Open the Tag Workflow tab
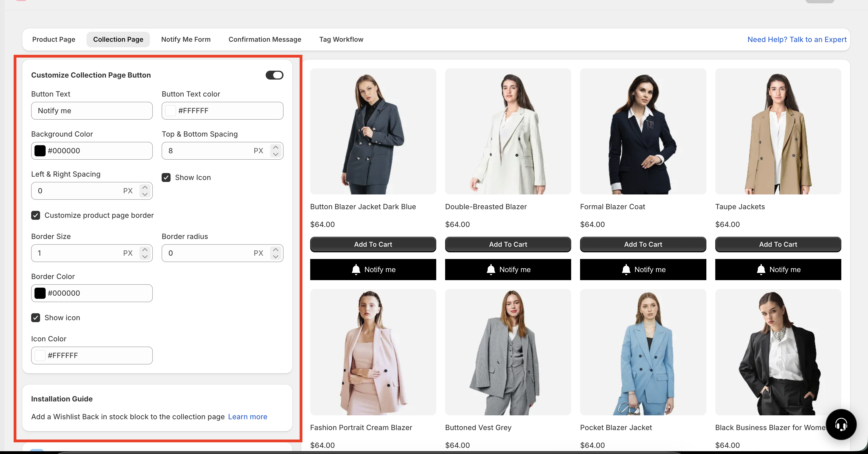This screenshot has width=868, height=454. (341, 40)
